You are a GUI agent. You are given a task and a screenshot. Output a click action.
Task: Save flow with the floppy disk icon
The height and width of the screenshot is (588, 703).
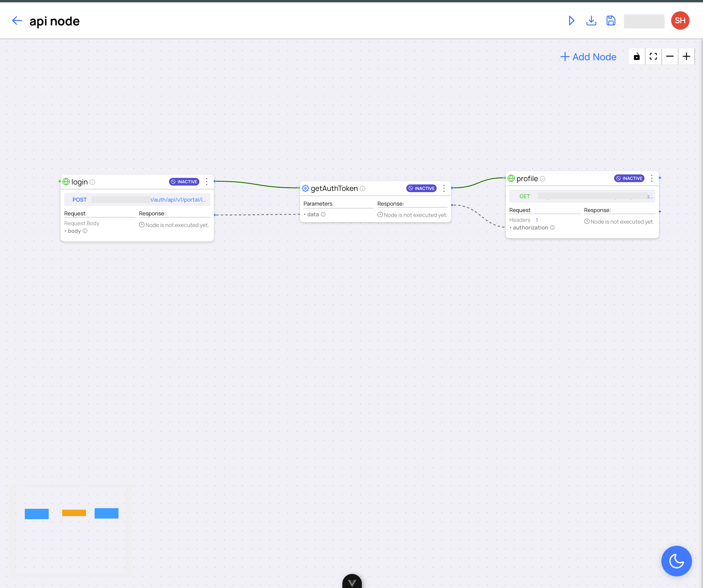pyautogui.click(x=611, y=21)
